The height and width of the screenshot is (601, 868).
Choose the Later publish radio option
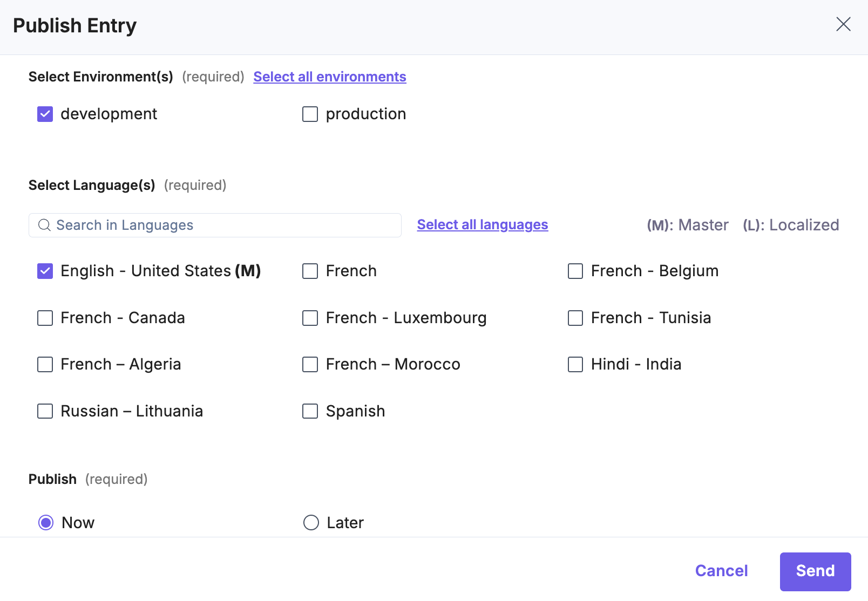[311, 523]
